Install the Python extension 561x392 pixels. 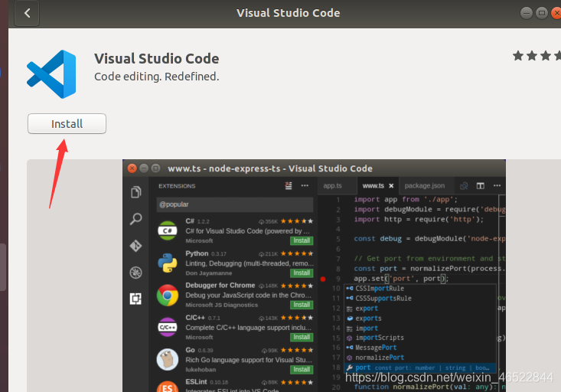pyautogui.click(x=302, y=273)
